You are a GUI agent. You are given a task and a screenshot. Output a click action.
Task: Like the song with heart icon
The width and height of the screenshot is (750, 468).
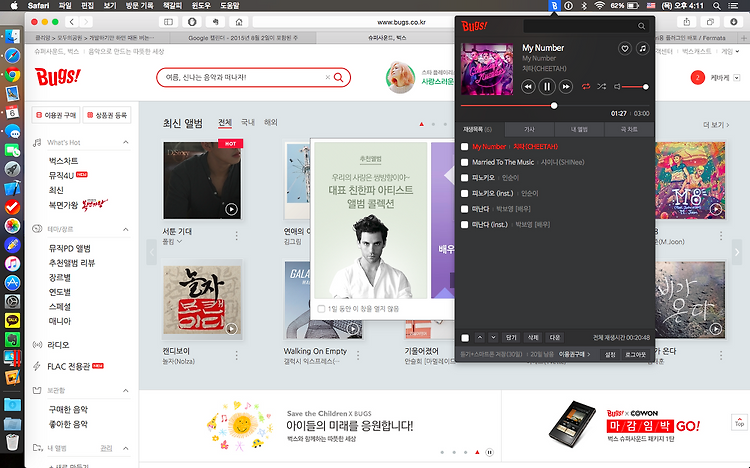(x=625, y=48)
